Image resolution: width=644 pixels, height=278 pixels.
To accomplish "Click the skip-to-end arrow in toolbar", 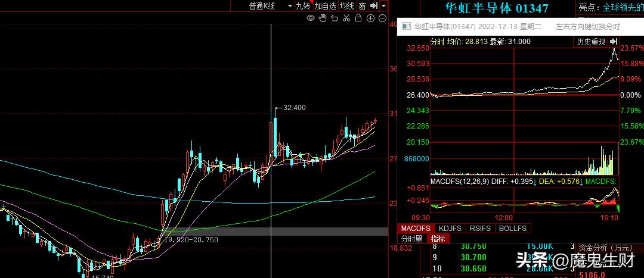I will coord(373,6).
